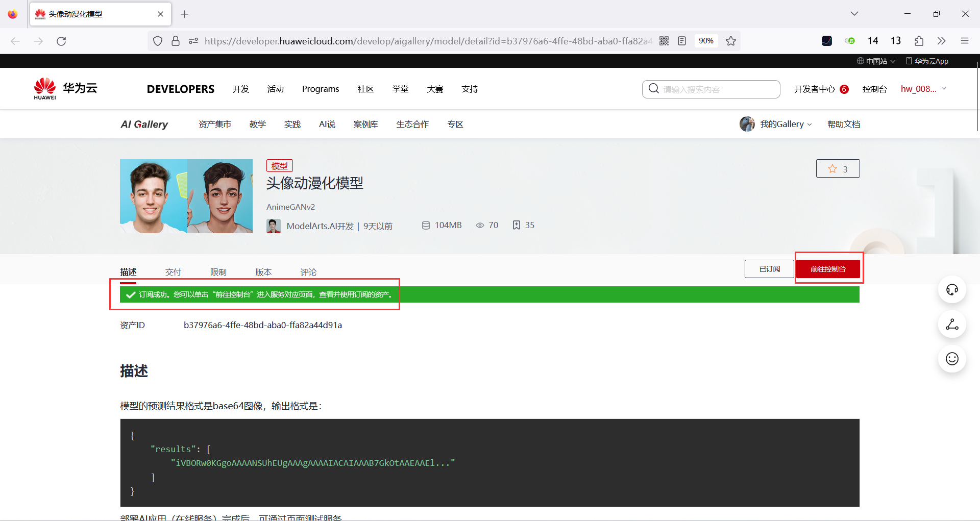980x521 pixels.
Task: Open the customer service headset icon
Action: click(x=951, y=289)
